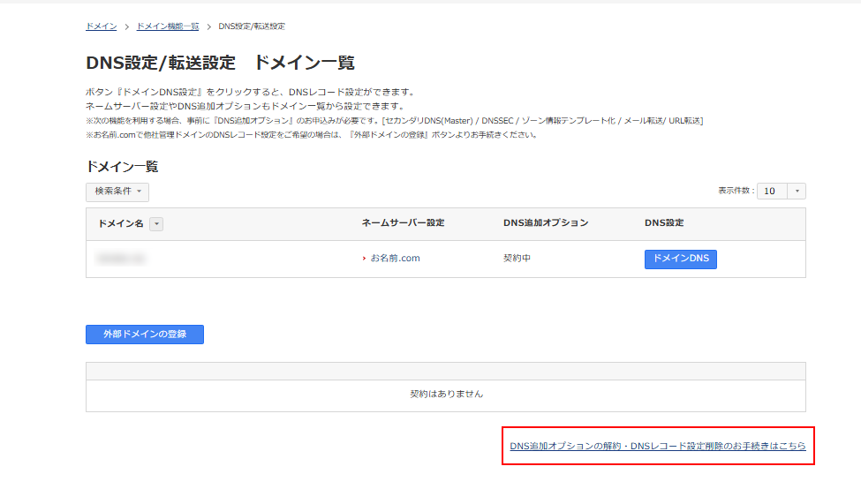861x504 pixels.
Task: Open the お名前.com nameserver setting link
Action: pyautogui.click(x=395, y=260)
